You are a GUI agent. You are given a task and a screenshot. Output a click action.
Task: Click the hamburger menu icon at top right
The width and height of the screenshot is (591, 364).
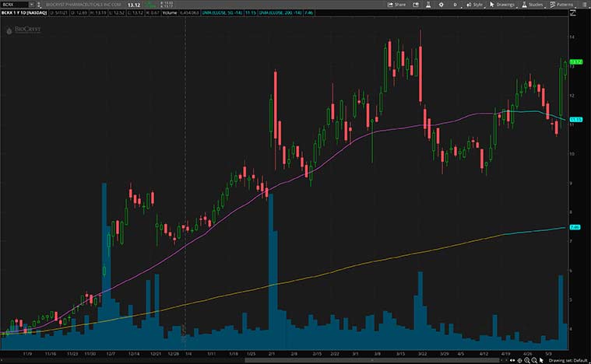pos(583,5)
